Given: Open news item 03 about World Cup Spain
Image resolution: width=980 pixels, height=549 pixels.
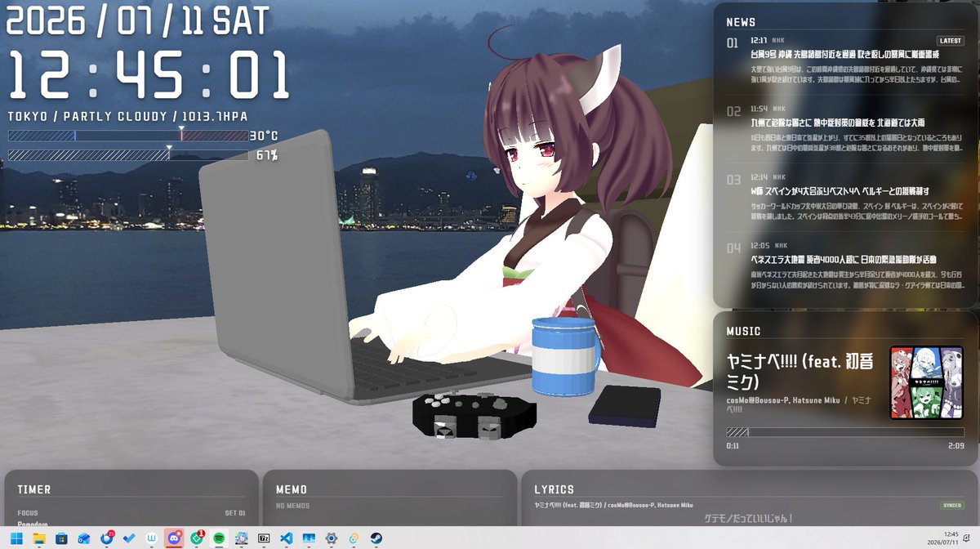Looking at the screenshot, I should pos(844,198).
